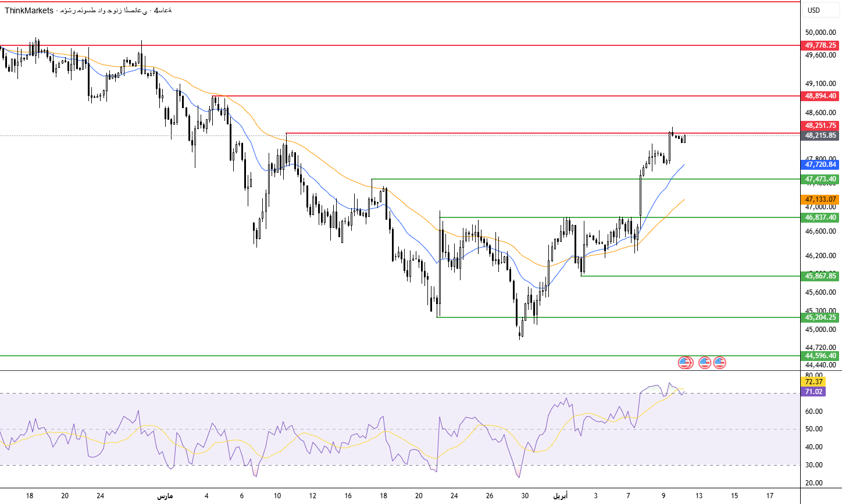Click the middle US flag economic event icon

click(x=705, y=363)
